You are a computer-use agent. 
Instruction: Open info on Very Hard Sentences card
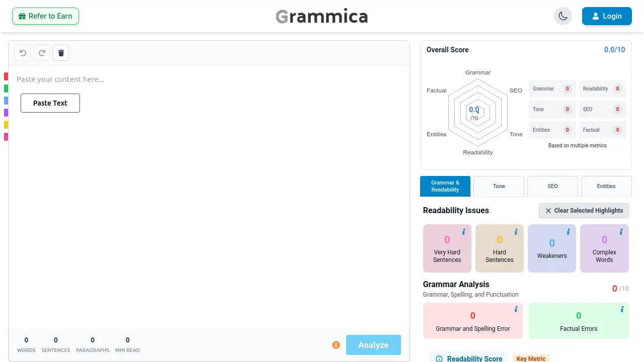pyautogui.click(x=463, y=231)
